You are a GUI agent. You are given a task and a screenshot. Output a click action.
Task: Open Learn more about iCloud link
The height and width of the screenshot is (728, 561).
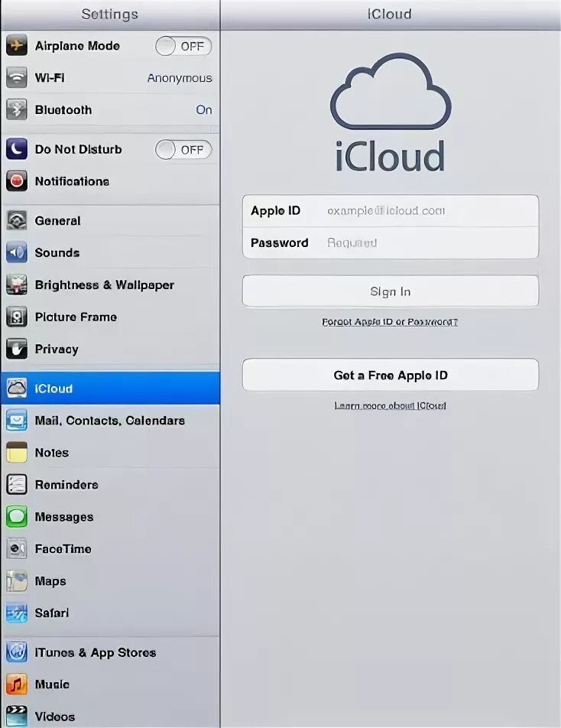[x=390, y=405]
